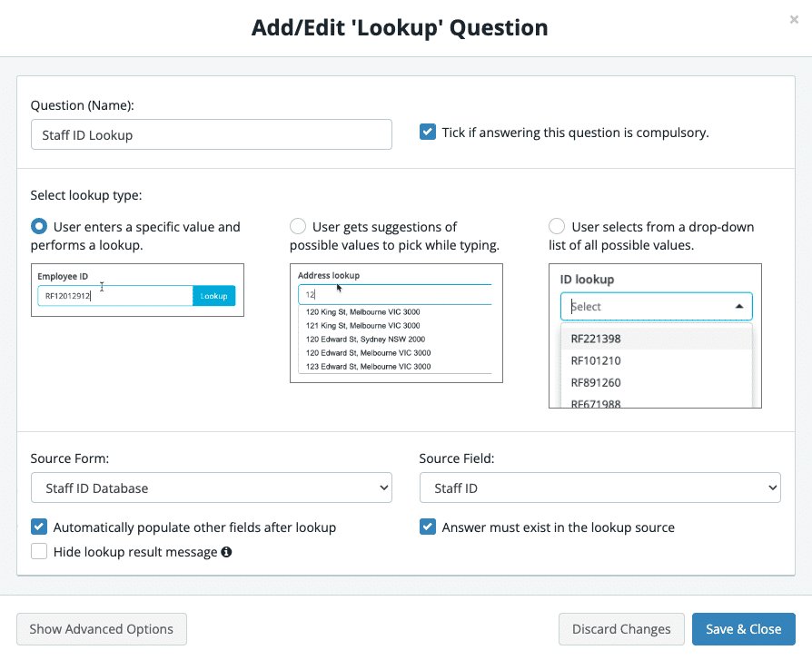The height and width of the screenshot is (660, 812).
Task: Select 'User enters a specific value' radio
Action: click(39, 227)
